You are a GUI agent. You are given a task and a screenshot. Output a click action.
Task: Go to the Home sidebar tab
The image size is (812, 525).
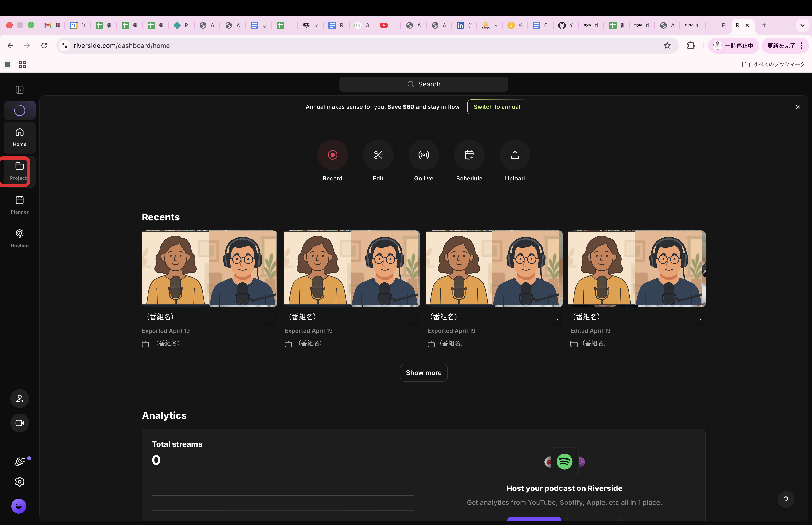tap(20, 137)
